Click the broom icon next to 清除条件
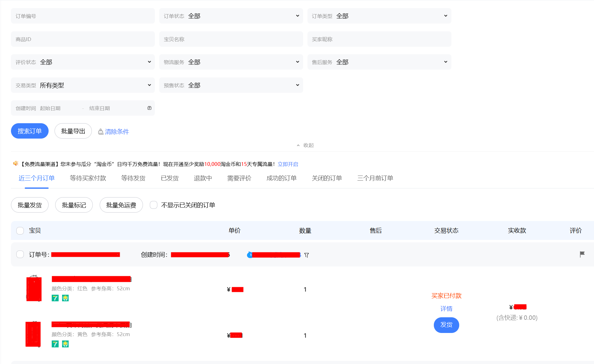 coord(101,132)
